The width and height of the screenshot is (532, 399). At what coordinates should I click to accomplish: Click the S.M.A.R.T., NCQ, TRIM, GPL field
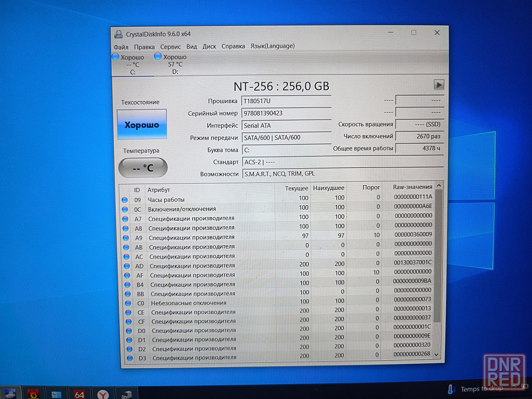[343, 174]
